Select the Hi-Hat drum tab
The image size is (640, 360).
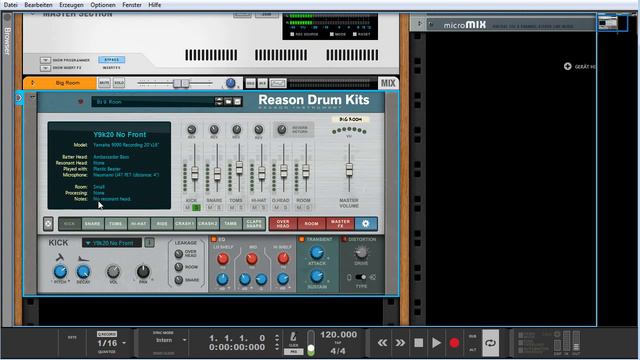(138, 224)
